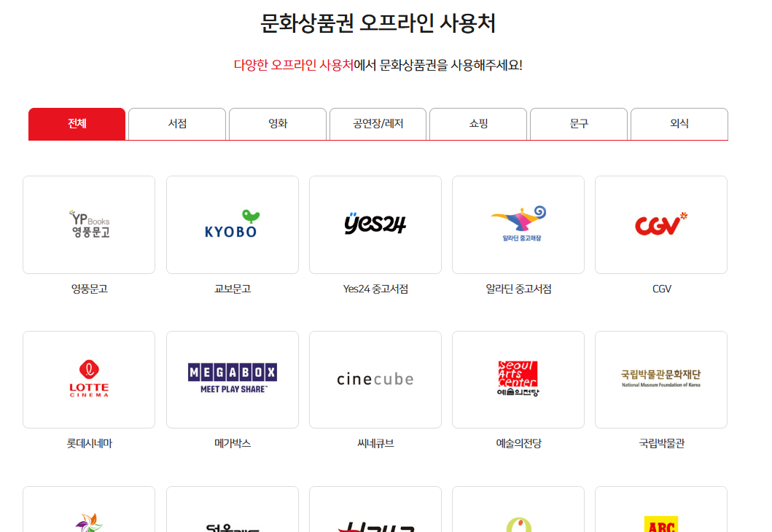Click the Seoul Arts Center logo
The image size is (772, 532).
pos(518,380)
